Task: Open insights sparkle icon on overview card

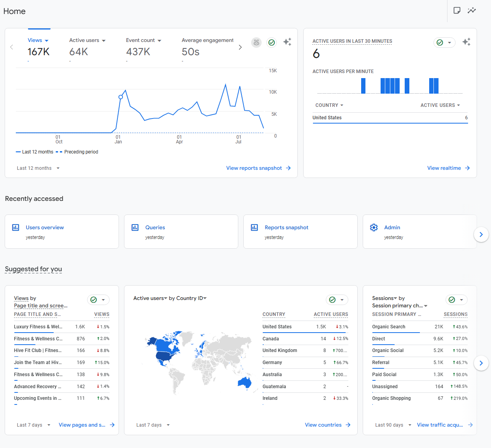Action: [x=287, y=42]
